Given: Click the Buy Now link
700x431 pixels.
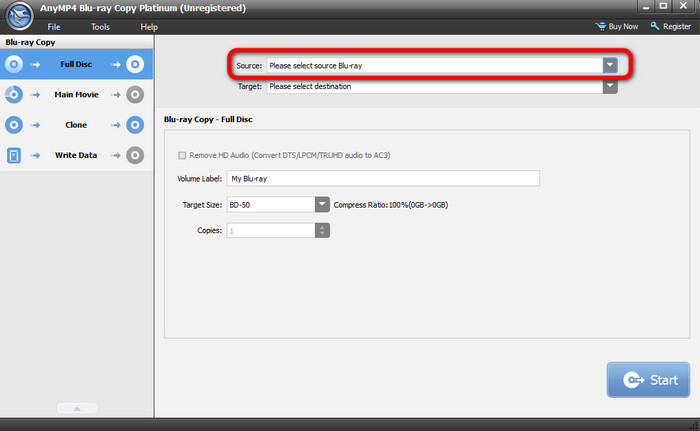Looking at the screenshot, I should click(x=623, y=26).
